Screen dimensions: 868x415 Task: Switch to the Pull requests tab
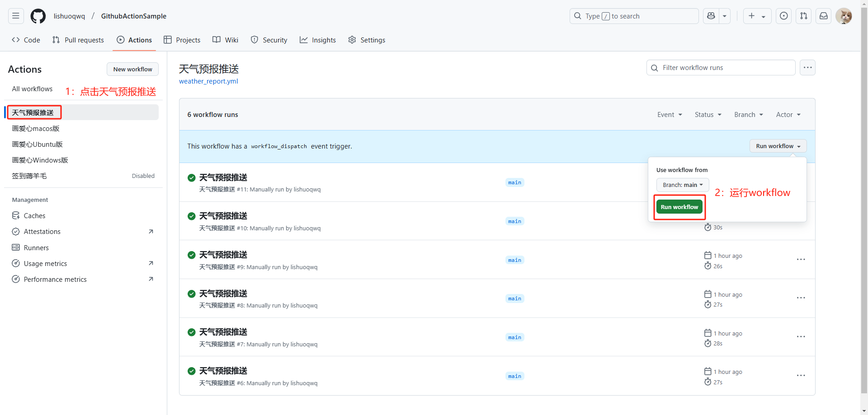pos(78,40)
